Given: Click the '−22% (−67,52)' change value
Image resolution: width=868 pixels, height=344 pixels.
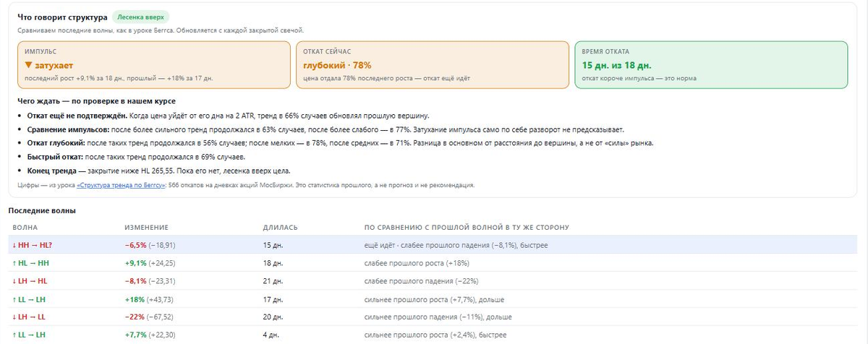Looking at the screenshot, I should (x=148, y=317).
